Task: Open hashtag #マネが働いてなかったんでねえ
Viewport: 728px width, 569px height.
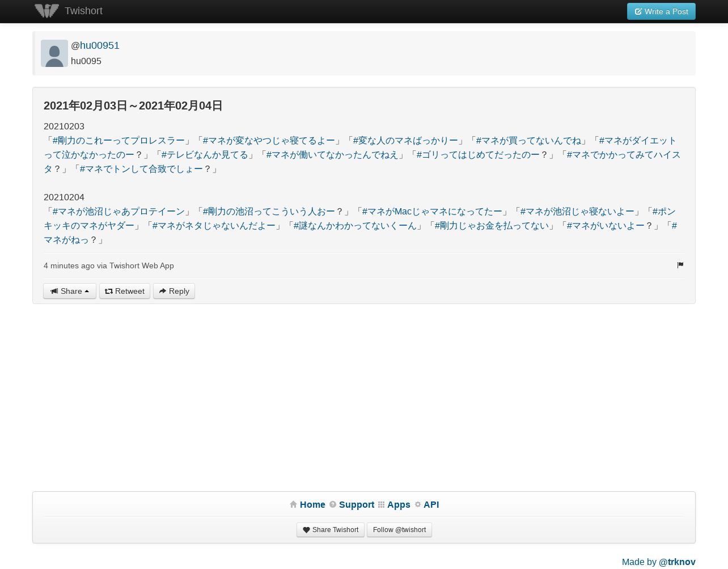Action: tap(332, 155)
